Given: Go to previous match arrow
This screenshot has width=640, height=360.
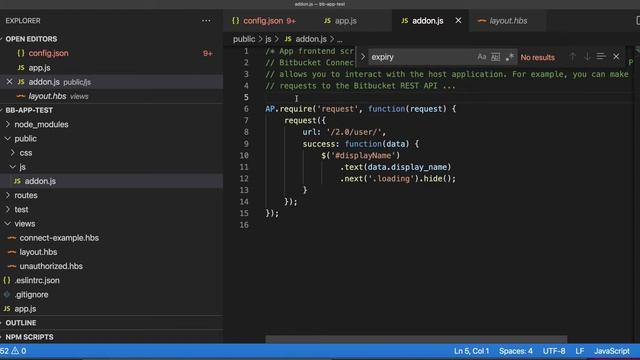Looking at the screenshot, I should tap(573, 57).
